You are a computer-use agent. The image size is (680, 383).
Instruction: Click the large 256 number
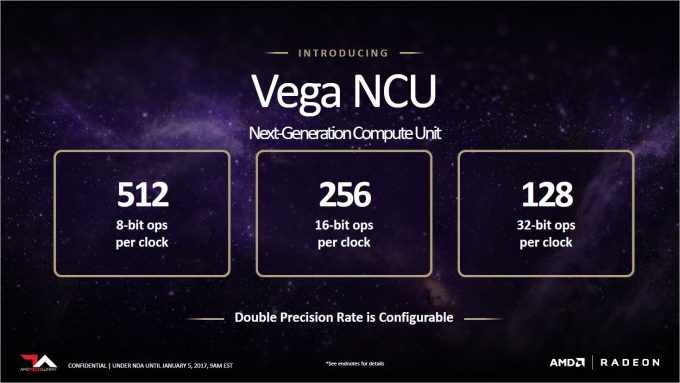click(345, 195)
